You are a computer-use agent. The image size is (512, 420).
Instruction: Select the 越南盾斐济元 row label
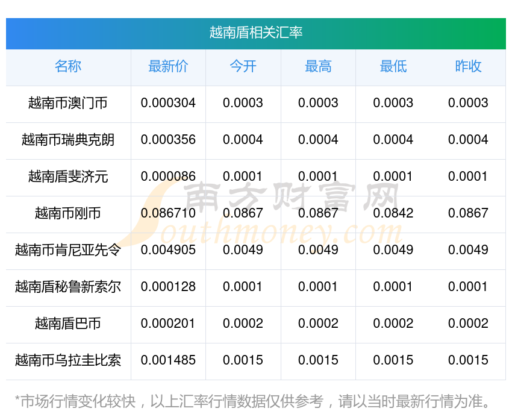68,177
